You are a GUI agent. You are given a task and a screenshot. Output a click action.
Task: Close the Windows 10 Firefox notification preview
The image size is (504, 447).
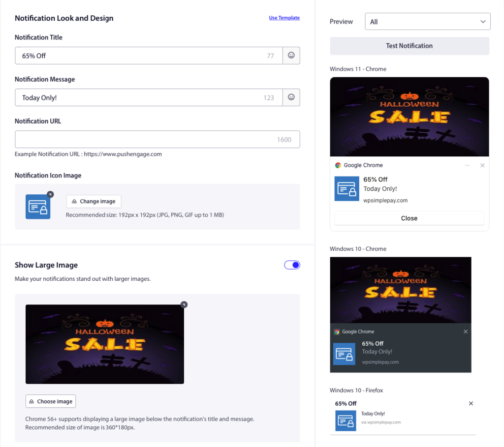point(471,404)
